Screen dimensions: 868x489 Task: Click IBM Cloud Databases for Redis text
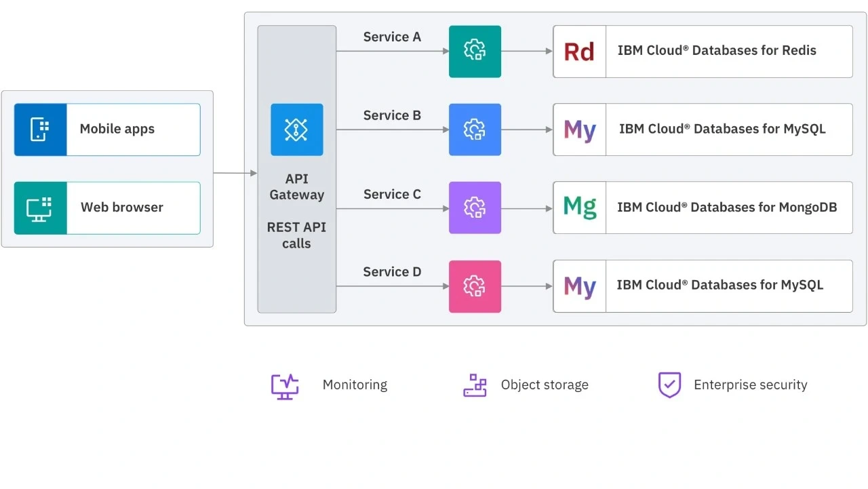(x=716, y=51)
